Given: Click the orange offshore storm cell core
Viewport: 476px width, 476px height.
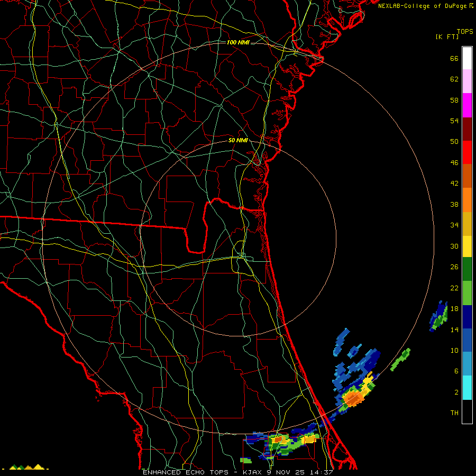Looking at the screenshot, I should click(x=353, y=398).
